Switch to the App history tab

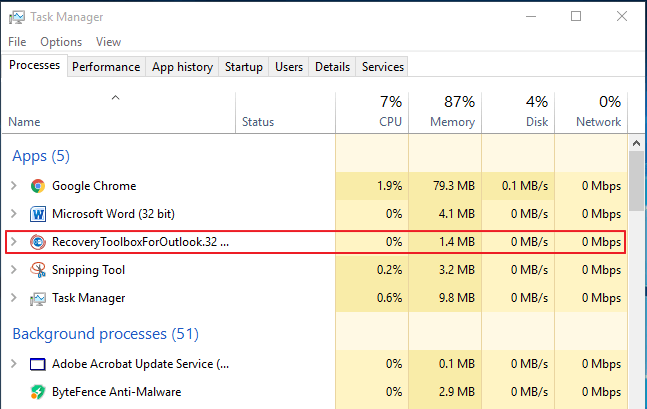[182, 67]
